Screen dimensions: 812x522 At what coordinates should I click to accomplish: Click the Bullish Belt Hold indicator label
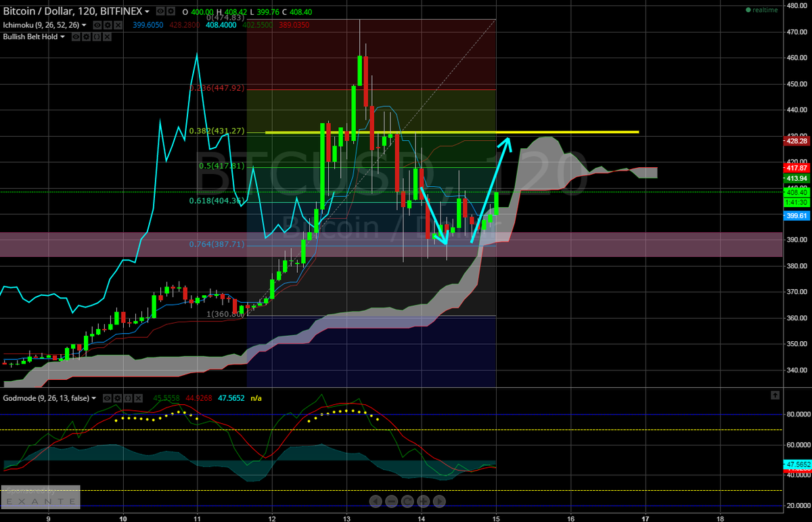tap(30, 37)
